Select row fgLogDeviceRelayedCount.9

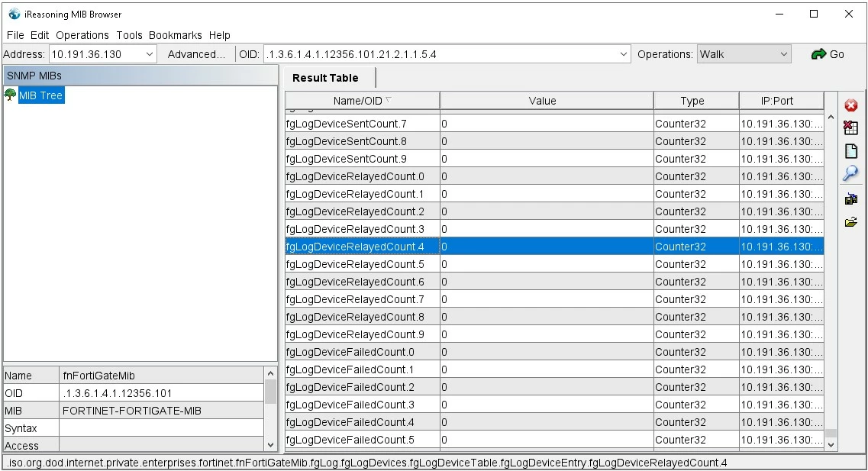point(554,334)
